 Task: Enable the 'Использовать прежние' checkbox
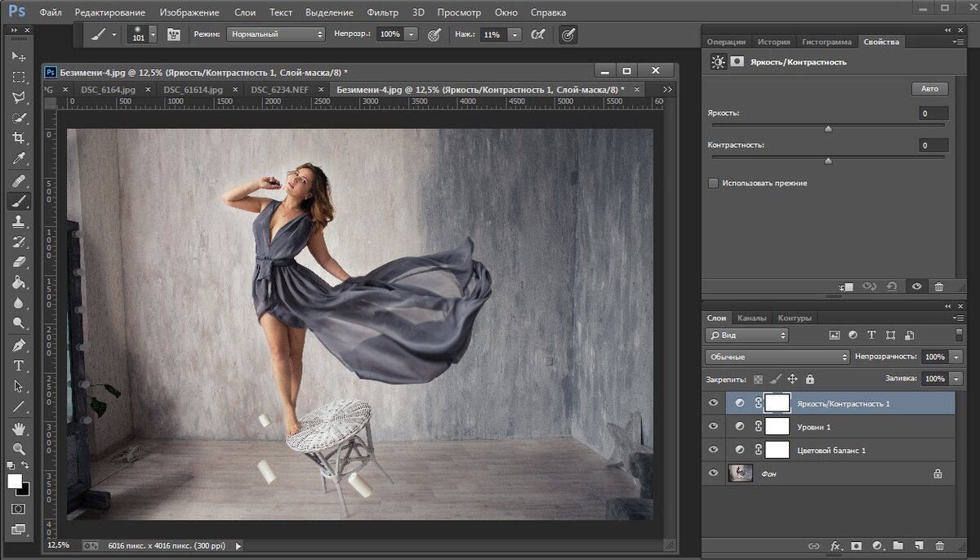713,184
